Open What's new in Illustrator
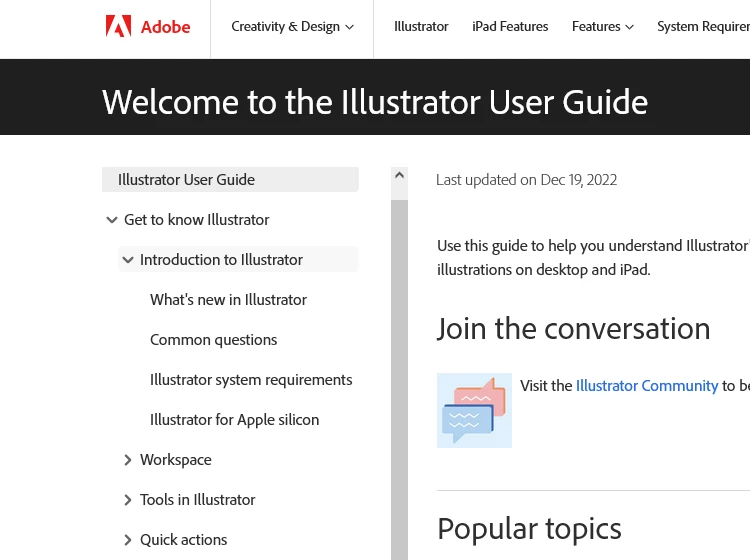This screenshot has width=750, height=560. tap(228, 300)
